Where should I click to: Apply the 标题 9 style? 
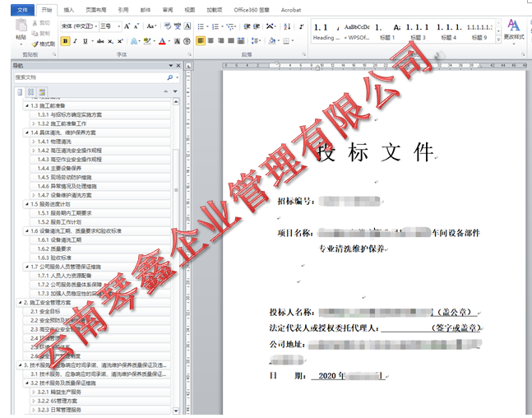coord(479,31)
